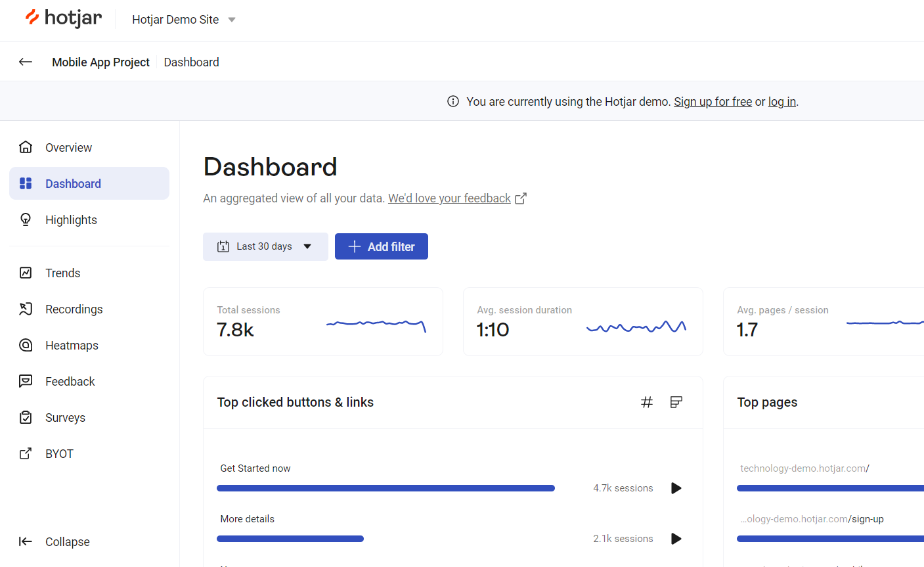The height and width of the screenshot is (567, 924).
Task: Click the More details label
Action: tap(248, 519)
